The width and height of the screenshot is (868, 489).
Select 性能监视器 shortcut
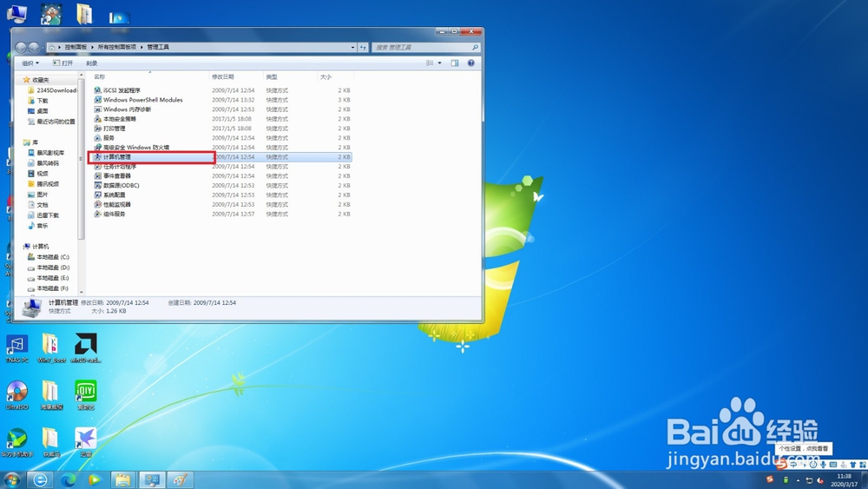[112, 204]
